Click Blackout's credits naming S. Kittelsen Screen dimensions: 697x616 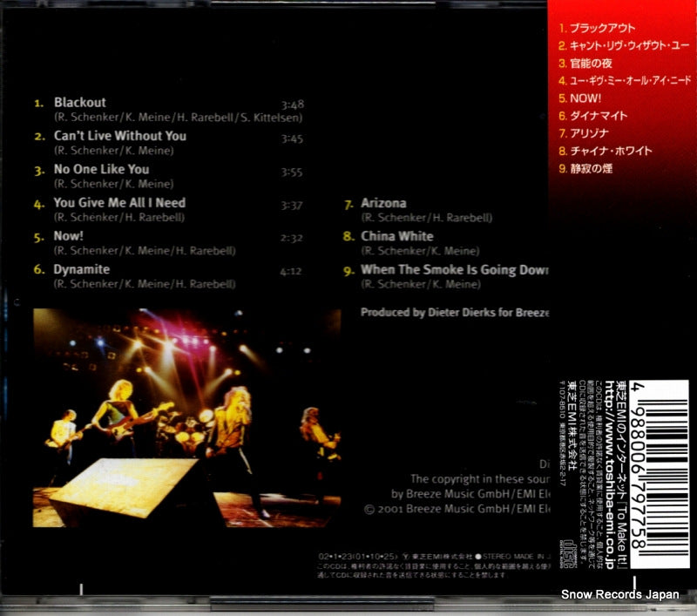tap(179, 118)
